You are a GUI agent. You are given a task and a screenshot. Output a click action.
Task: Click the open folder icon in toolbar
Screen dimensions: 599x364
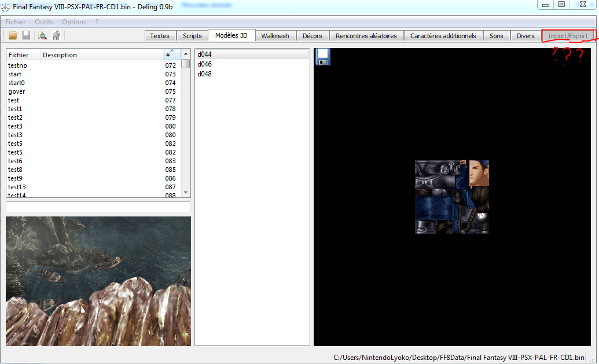click(x=13, y=35)
